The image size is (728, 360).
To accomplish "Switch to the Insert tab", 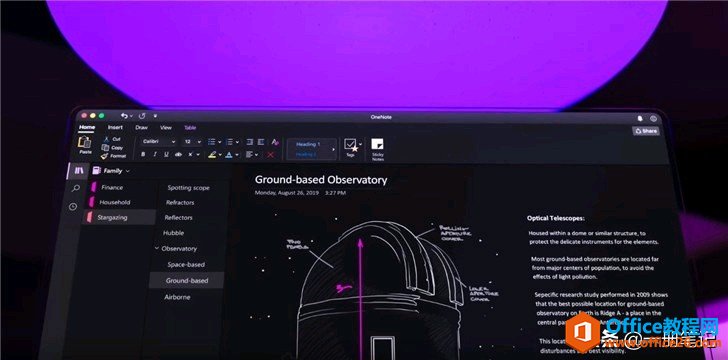I will 116,127.
